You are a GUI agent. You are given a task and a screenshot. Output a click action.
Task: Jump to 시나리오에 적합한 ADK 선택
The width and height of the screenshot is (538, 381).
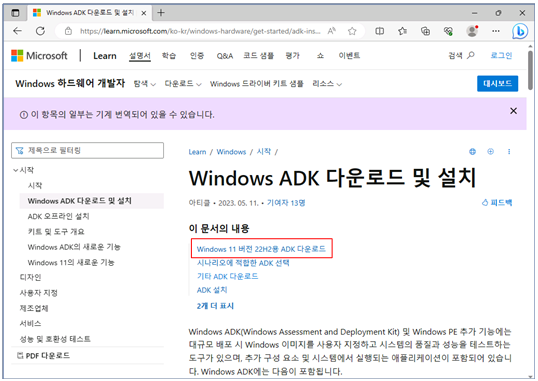tap(243, 263)
